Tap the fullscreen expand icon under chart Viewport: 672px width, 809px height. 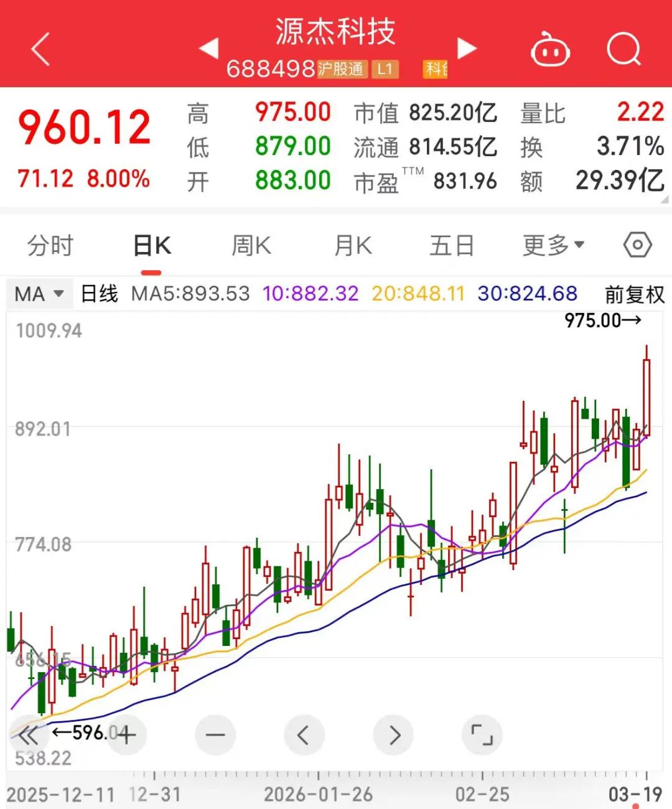480,735
